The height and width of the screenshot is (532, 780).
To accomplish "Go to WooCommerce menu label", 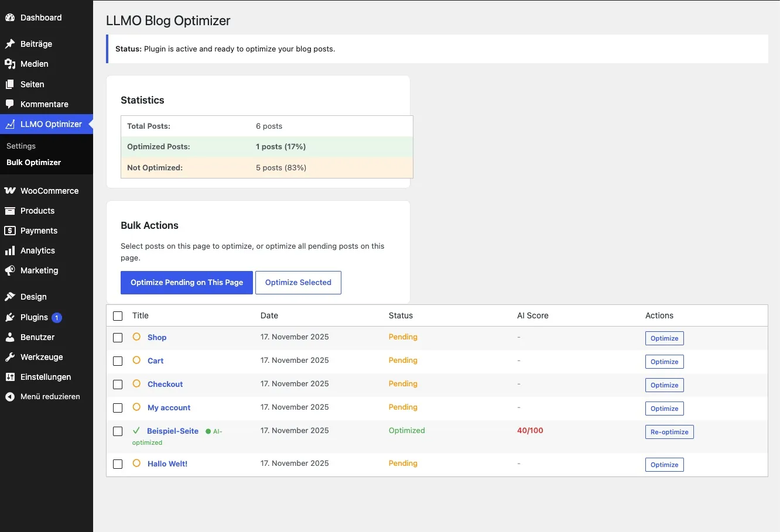I will click(x=49, y=191).
